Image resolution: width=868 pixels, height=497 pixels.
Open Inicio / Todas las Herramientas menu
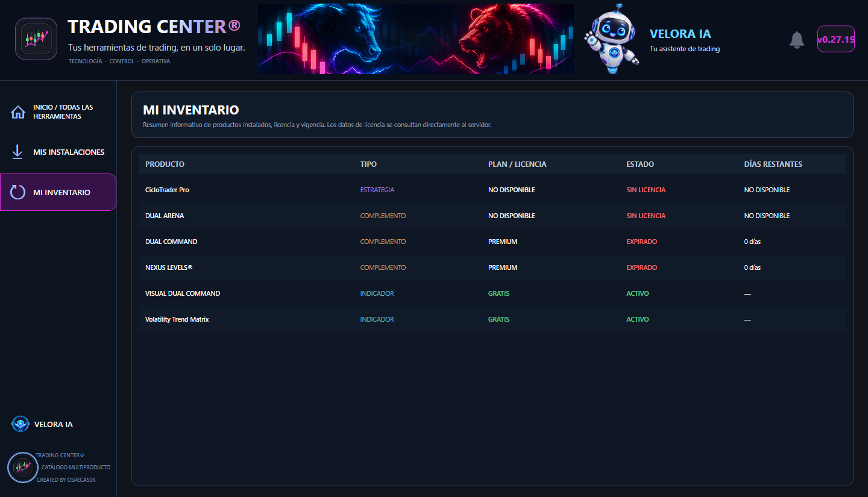58,112
